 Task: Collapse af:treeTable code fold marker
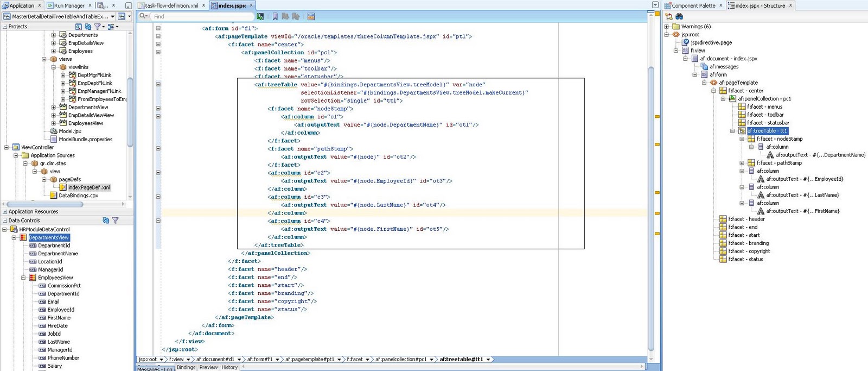click(158, 84)
